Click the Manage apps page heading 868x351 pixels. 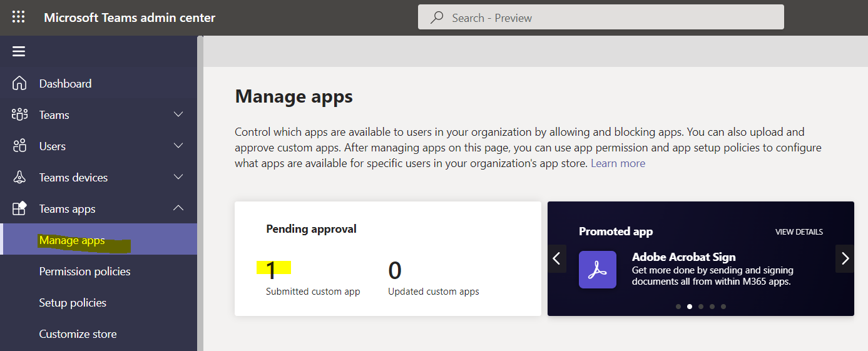294,96
